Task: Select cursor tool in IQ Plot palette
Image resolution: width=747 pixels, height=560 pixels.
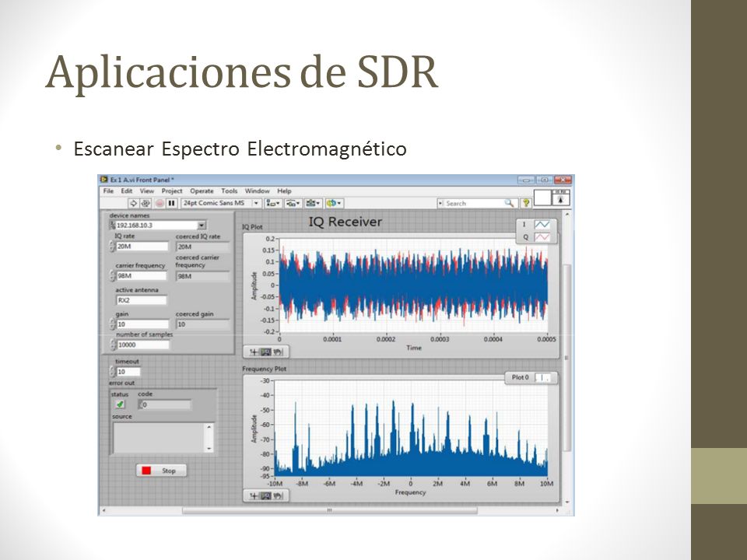Action: (254, 352)
